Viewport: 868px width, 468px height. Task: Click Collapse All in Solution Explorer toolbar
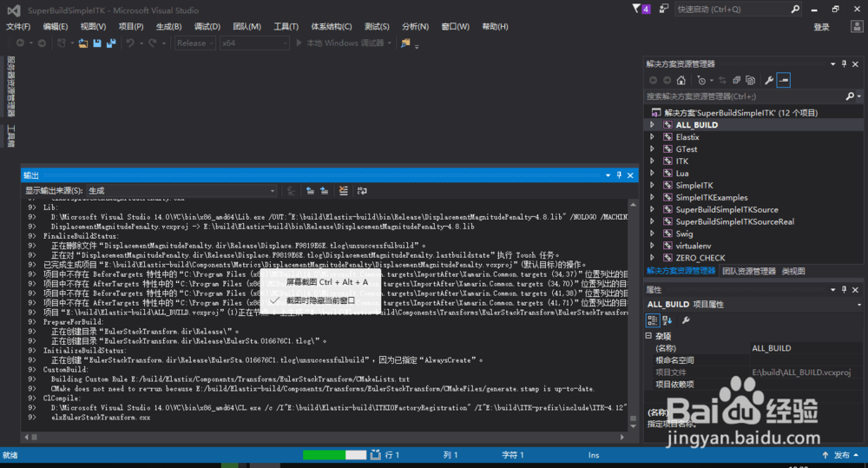click(x=737, y=80)
